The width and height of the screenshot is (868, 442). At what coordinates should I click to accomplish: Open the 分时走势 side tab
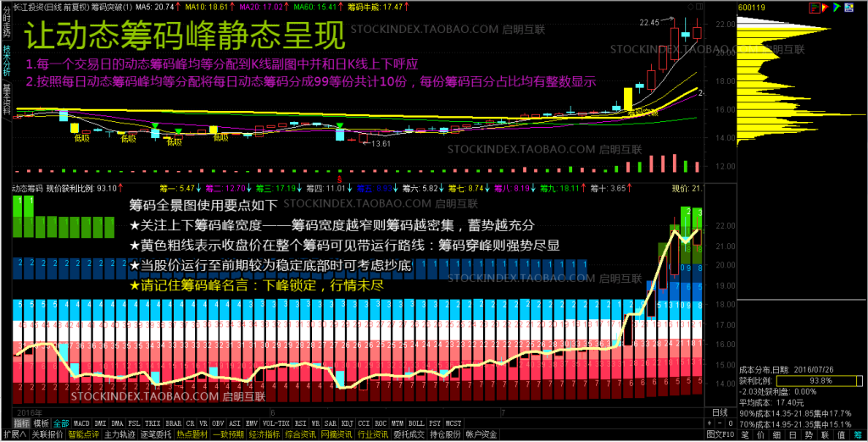[x=6, y=20]
